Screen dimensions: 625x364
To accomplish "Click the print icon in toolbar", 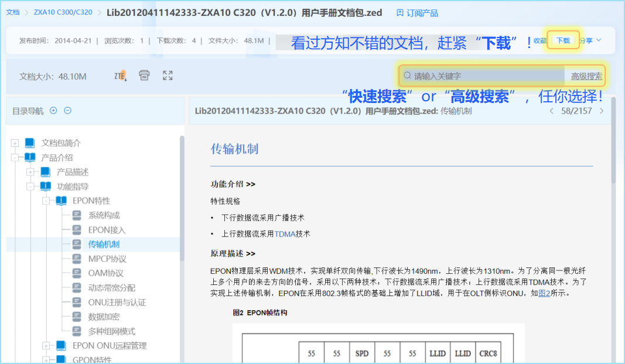I will pyautogui.click(x=144, y=75).
